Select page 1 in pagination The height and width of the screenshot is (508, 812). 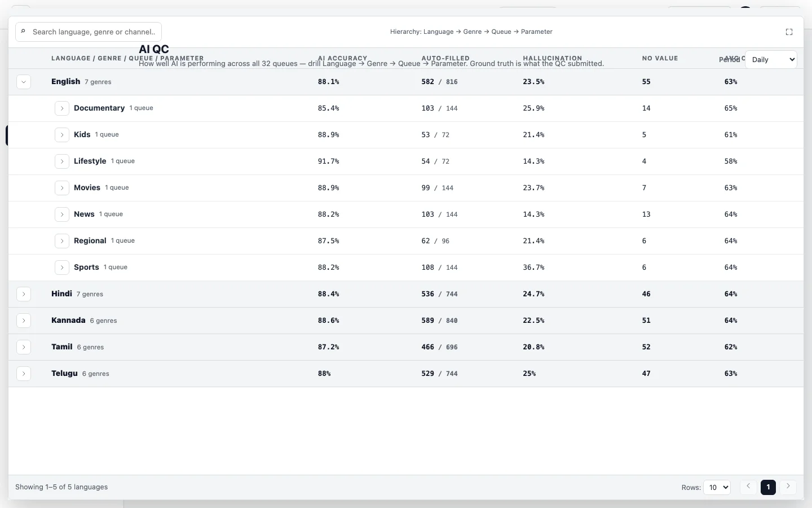pos(768,487)
